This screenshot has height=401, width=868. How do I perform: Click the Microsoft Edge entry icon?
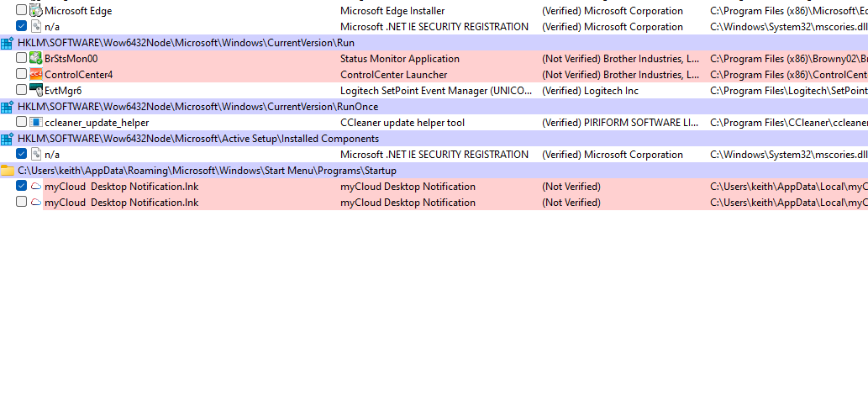click(x=36, y=11)
